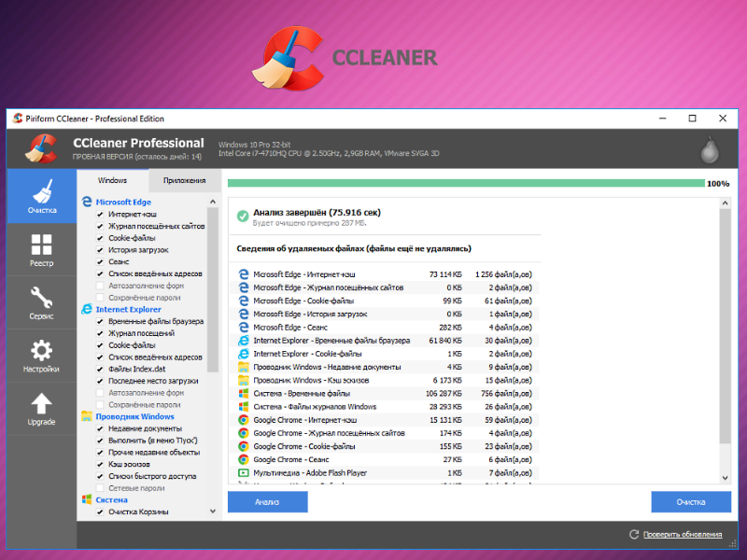
Task: Click IE icon beside Временные файлы браузера result
Action: (244, 341)
